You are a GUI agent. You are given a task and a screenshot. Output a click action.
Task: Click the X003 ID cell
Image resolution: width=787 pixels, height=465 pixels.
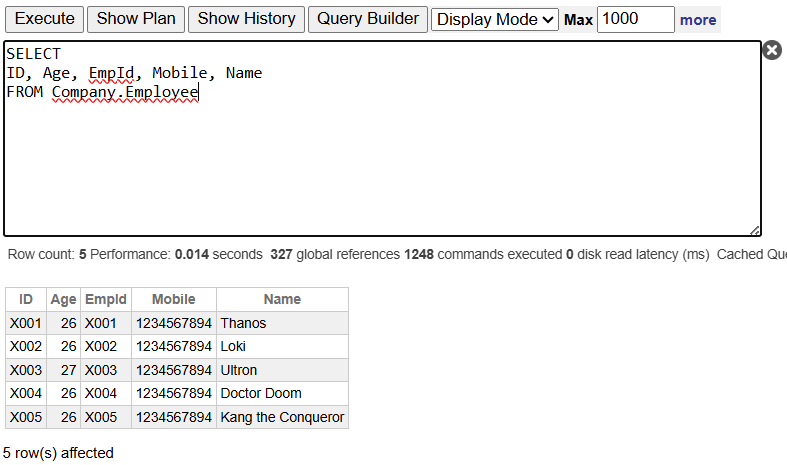(x=25, y=370)
